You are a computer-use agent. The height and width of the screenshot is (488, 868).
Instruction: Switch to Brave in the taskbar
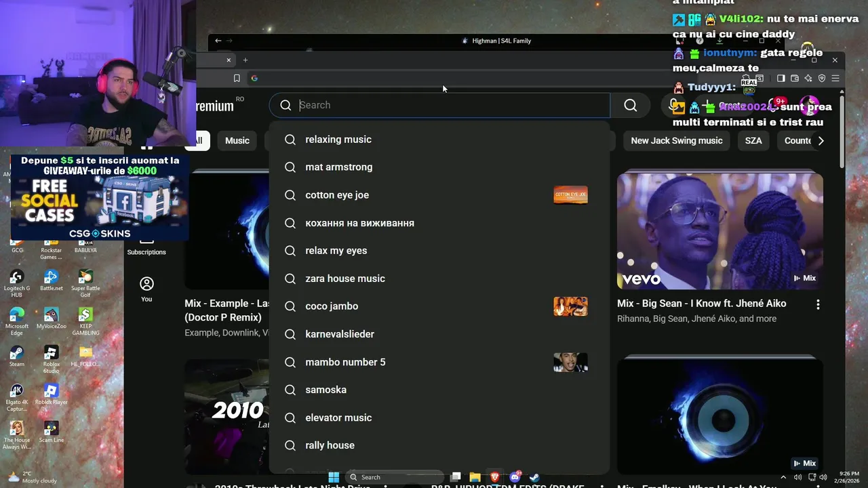[495, 477]
